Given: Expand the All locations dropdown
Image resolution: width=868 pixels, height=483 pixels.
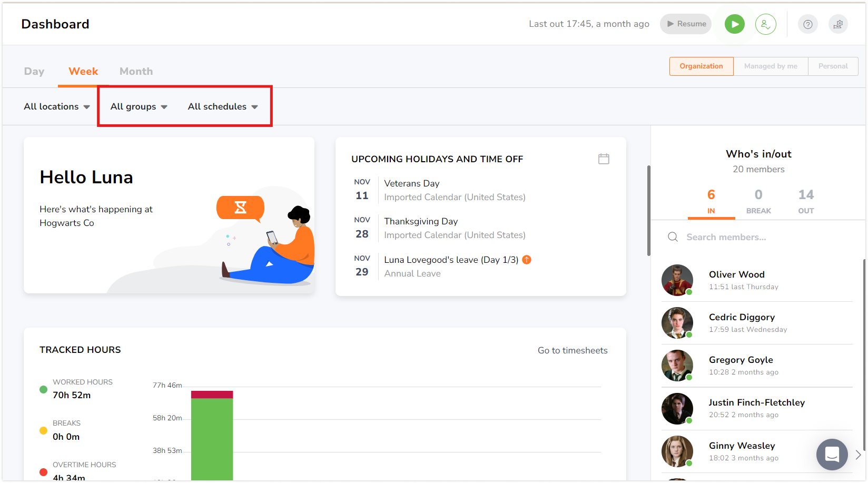Looking at the screenshot, I should pos(57,106).
